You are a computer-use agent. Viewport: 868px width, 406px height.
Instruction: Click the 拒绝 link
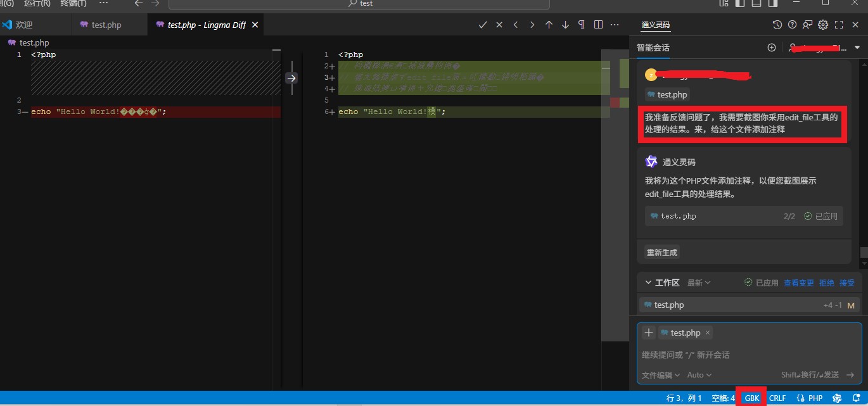pos(827,283)
